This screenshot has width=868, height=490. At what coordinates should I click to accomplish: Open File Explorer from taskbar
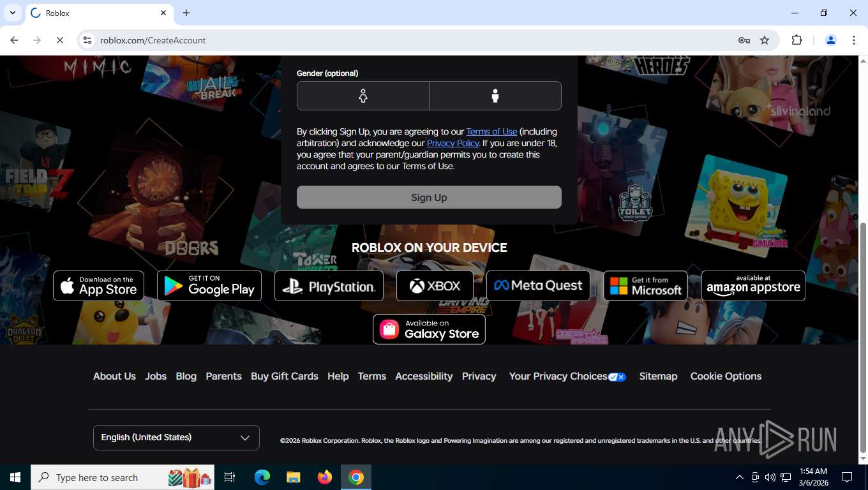(x=293, y=477)
